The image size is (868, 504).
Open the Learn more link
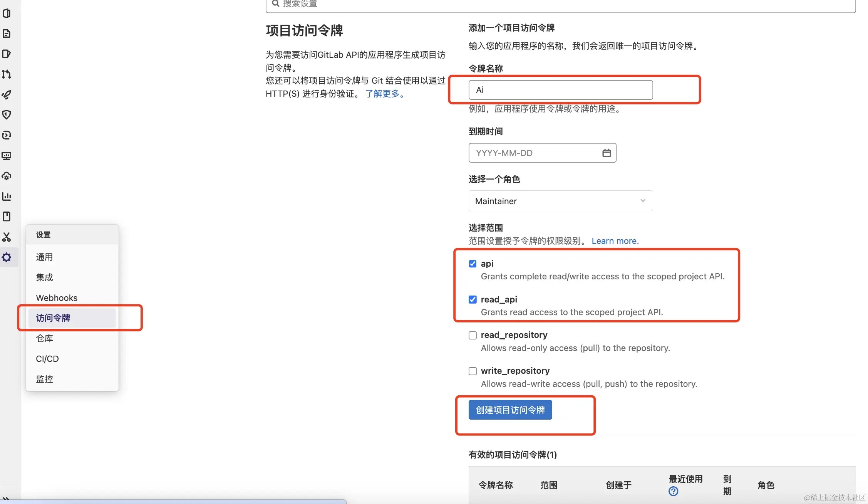point(615,240)
